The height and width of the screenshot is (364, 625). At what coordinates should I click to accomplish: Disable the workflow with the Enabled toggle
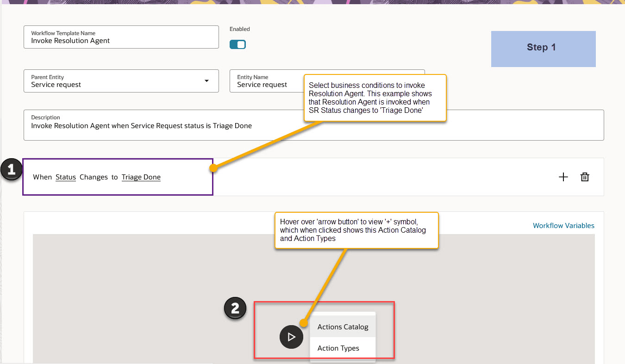[x=237, y=44]
